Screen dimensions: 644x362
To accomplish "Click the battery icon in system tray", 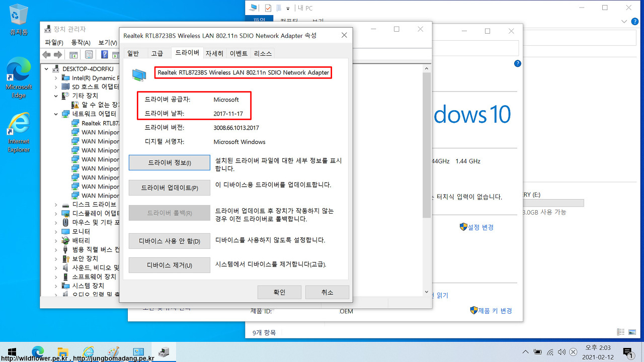I will (538, 352).
